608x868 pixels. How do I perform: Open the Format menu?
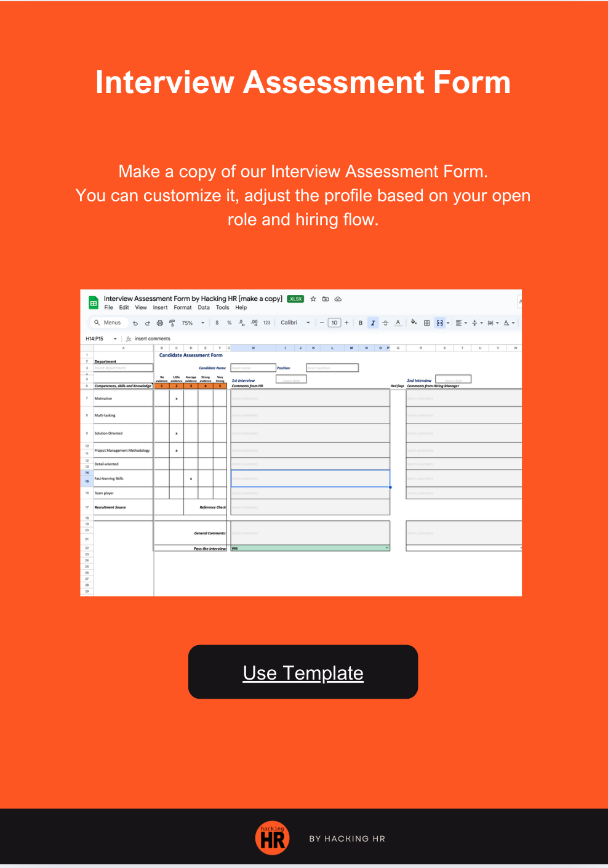[x=182, y=308]
